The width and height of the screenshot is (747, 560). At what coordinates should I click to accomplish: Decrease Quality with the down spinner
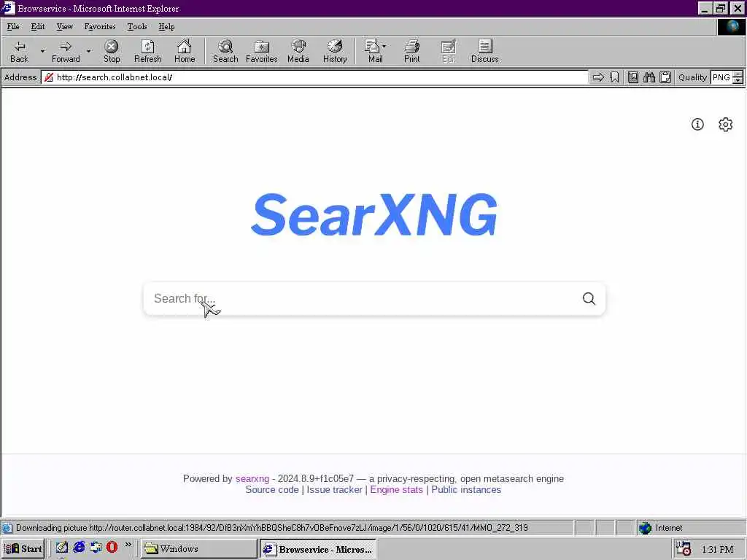tap(738, 80)
